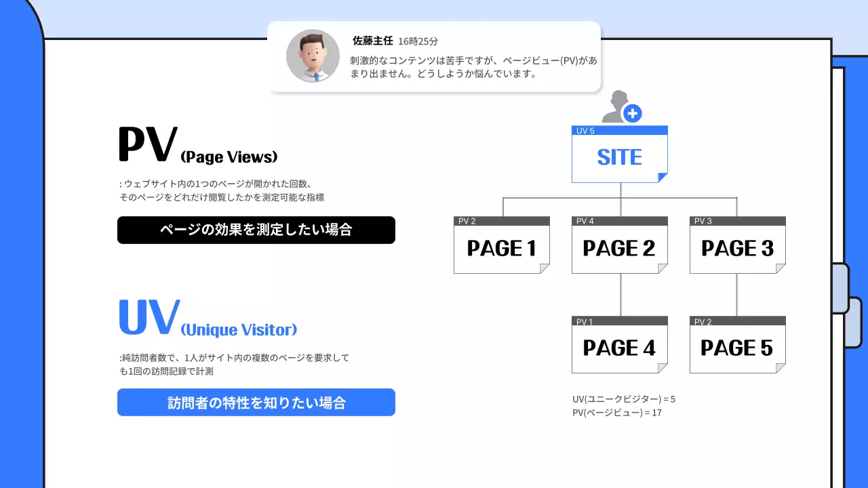The width and height of the screenshot is (868, 488).
Task: Toggle the PV 2 badge on PAGE 1
Action: point(466,220)
